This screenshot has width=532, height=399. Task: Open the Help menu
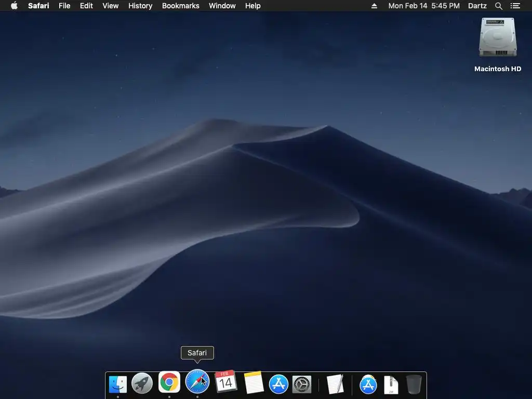coord(253,6)
